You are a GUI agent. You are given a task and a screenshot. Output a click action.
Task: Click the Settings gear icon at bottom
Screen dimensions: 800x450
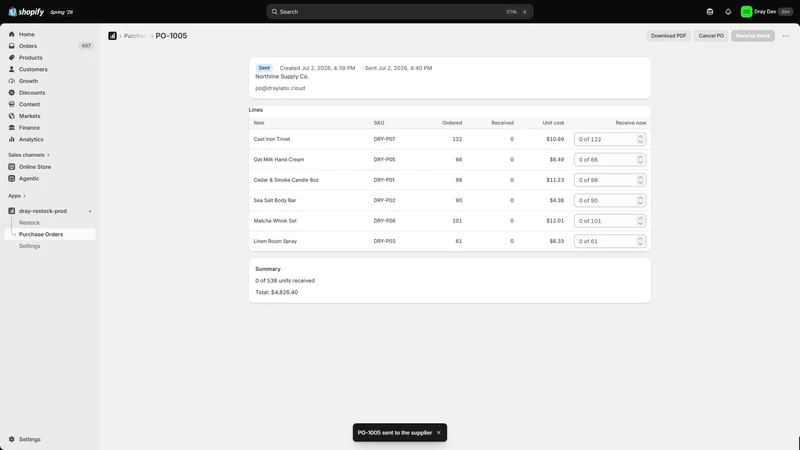click(12, 439)
